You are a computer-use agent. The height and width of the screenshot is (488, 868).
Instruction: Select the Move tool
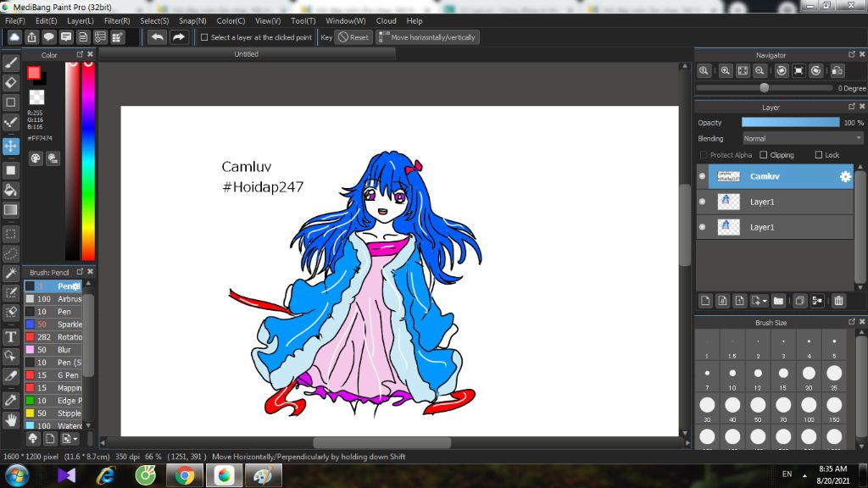tap(10, 146)
